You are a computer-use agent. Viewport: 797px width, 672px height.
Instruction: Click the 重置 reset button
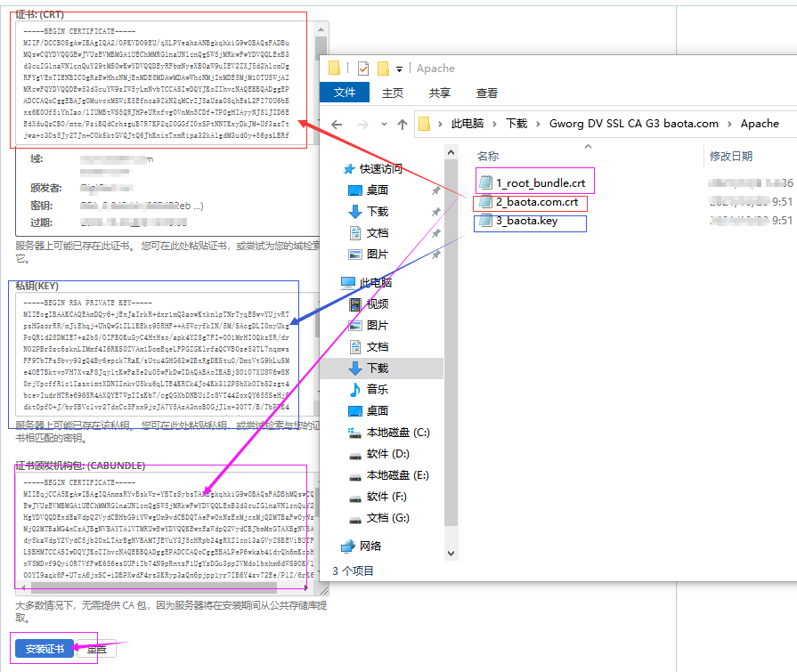pyautogui.click(x=96, y=649)
